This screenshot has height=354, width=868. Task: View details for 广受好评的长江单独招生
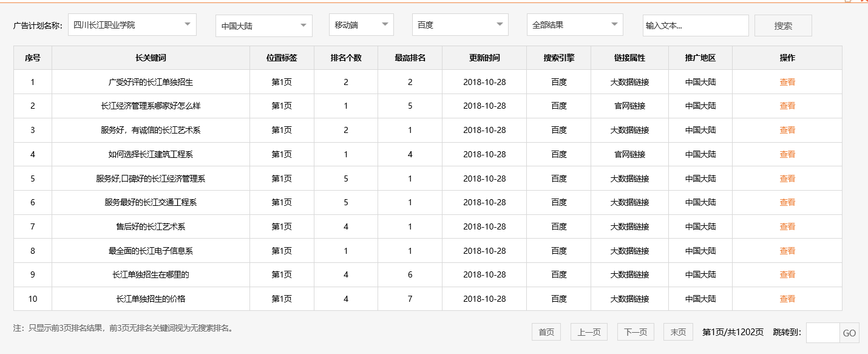point(787,81)
